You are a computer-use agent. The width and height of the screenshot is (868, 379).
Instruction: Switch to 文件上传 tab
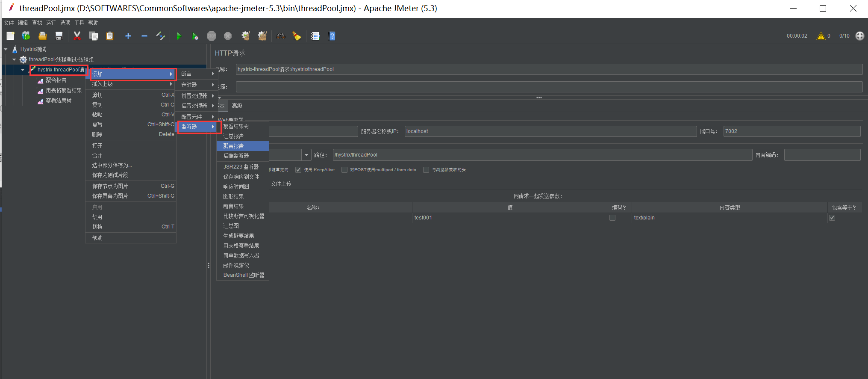click(281, 184)
